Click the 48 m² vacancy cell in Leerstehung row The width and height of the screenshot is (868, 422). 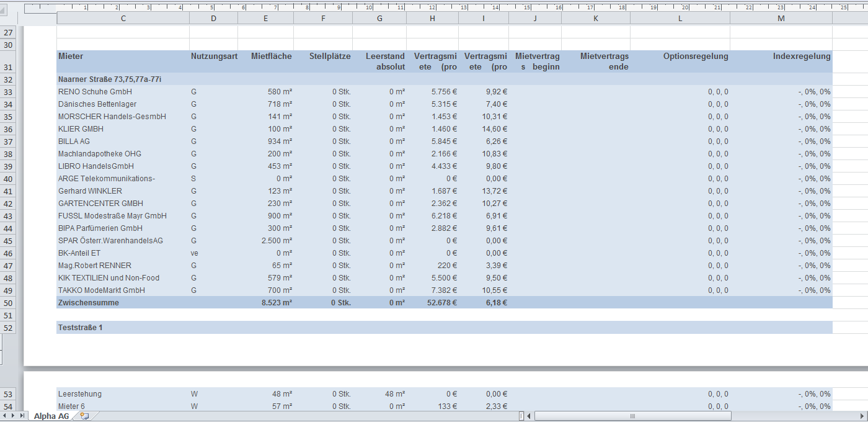[379, 394]
